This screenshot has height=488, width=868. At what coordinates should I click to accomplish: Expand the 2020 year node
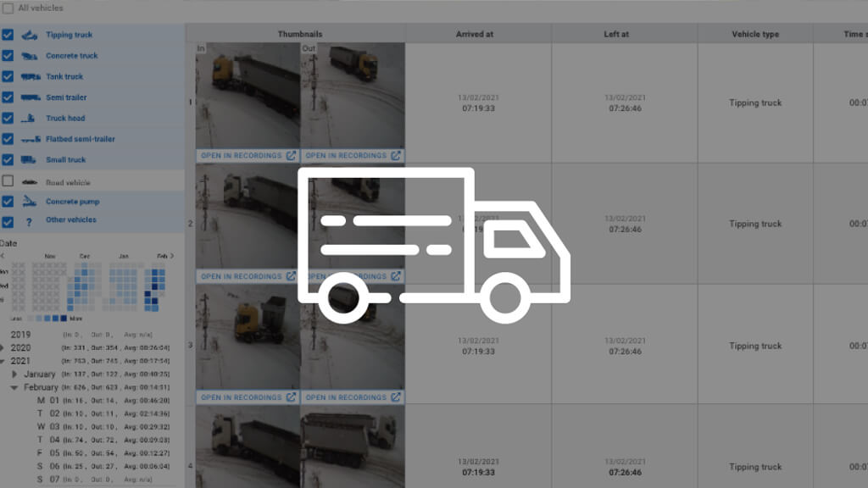click(2, 348)
